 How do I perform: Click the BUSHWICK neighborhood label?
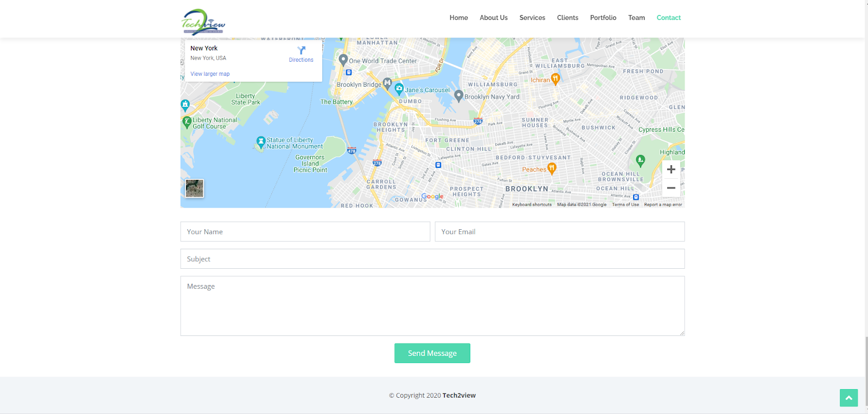pos(599,128)
